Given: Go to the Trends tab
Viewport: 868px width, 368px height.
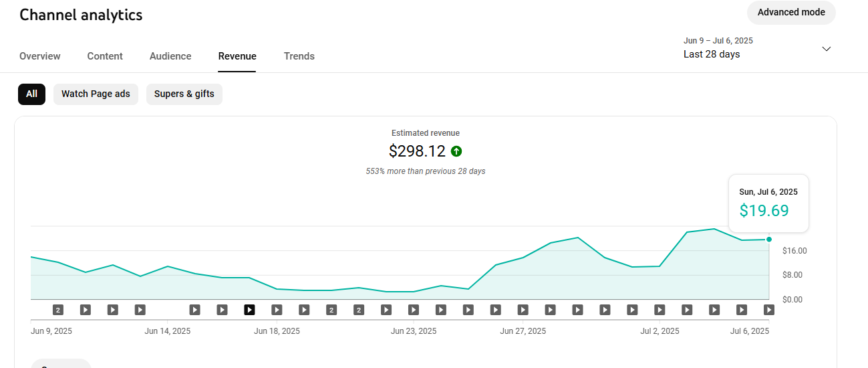Looking at the screenshot, I should (x=299, y=56).
